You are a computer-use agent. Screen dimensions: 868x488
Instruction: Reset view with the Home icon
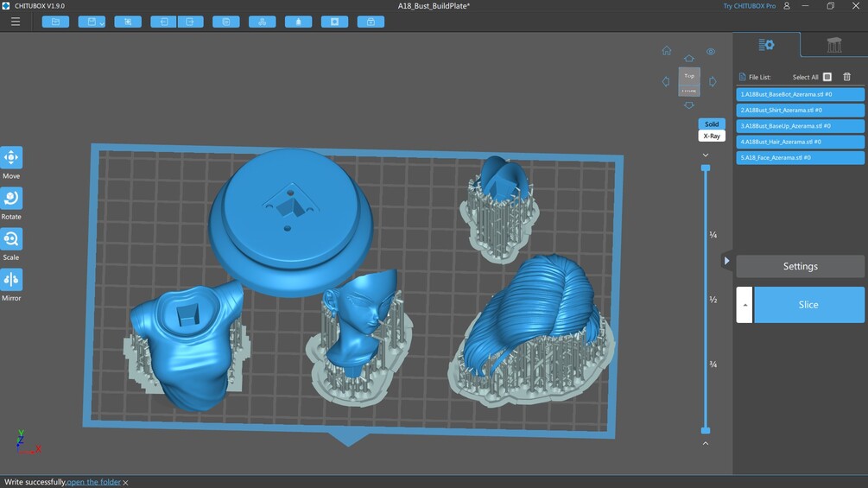coord(667,51)
